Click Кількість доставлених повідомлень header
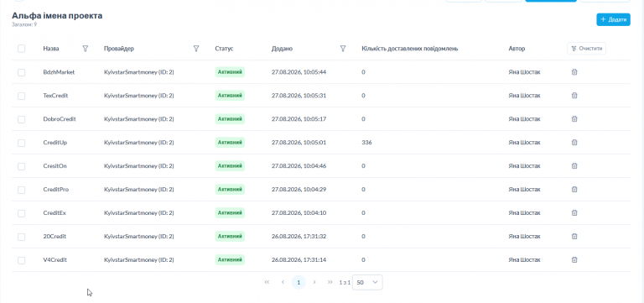 coord(410,49)
